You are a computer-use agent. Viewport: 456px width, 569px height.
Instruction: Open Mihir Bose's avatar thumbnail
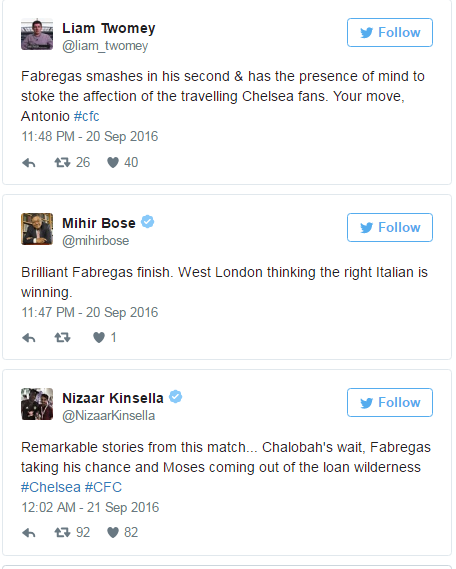[x=37, y=229]
